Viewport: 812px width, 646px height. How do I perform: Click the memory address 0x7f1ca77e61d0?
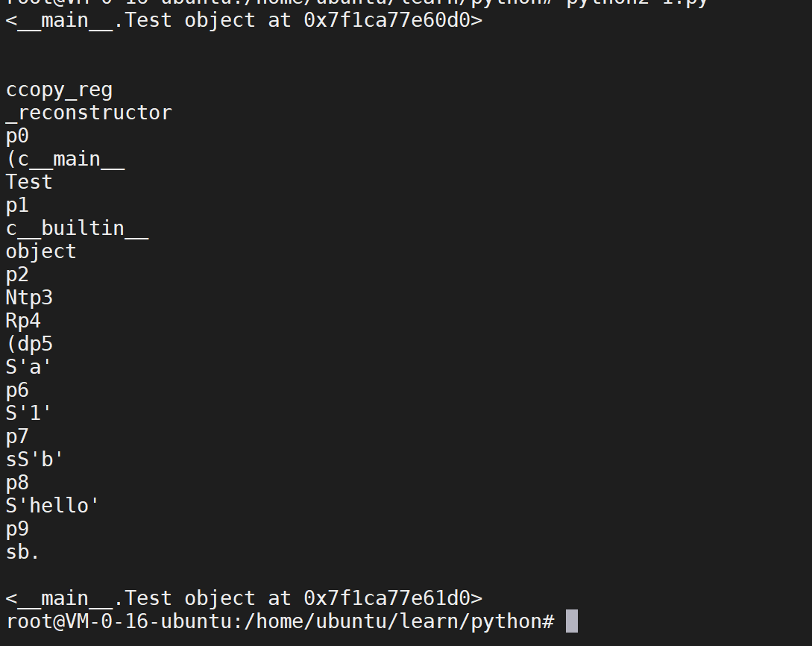tap(387, 598)
